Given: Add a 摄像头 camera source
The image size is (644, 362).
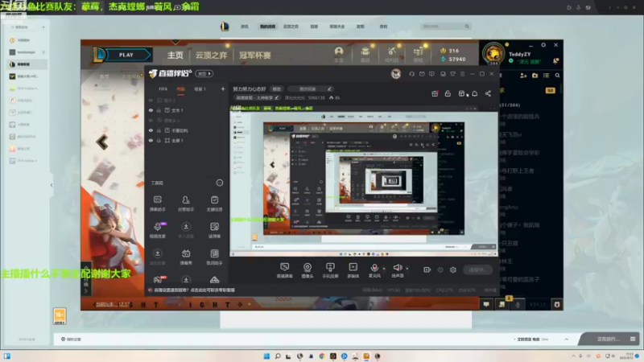Looking at the screenshot, I should coord(308,270).
